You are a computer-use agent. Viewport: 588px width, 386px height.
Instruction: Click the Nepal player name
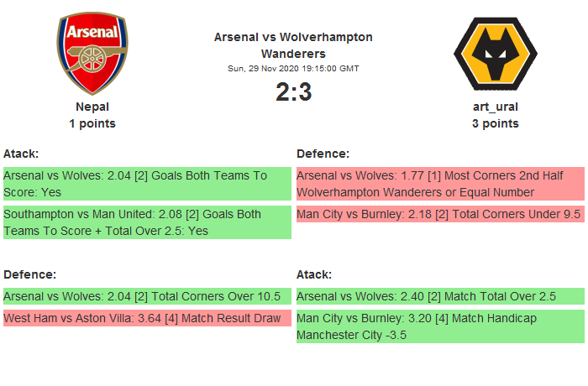(92, 107)
